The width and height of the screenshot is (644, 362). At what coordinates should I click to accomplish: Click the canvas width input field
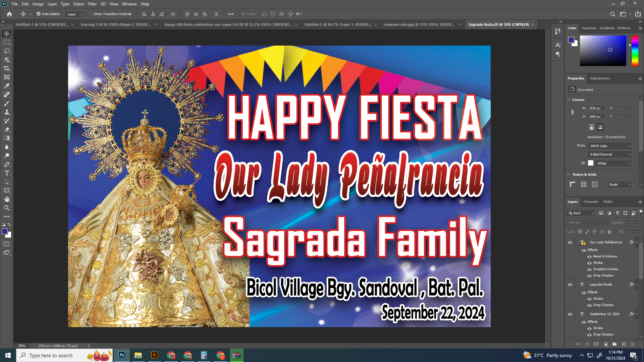click(x=596, y=108)
